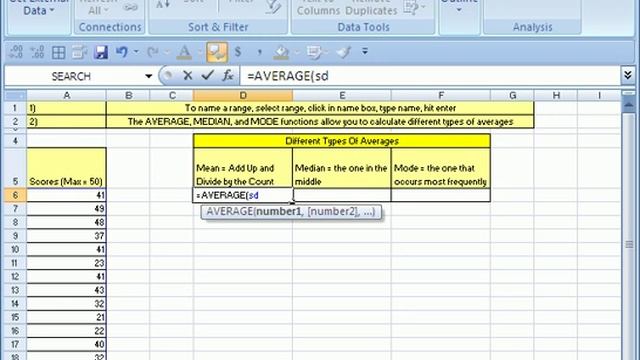This screenshot has width=640, height=360.
Task: Click the Advanced filter icon in Sort & Filter
Action: coord(272,7)
